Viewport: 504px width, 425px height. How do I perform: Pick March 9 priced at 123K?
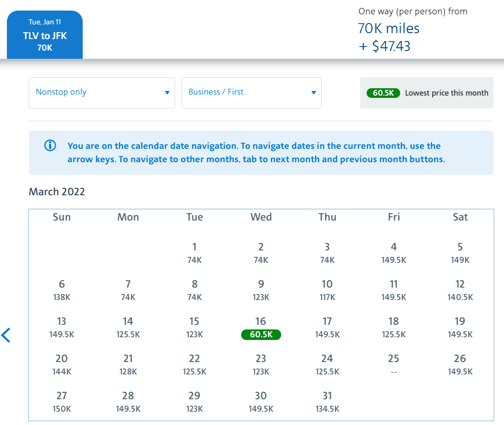point(261,290)
